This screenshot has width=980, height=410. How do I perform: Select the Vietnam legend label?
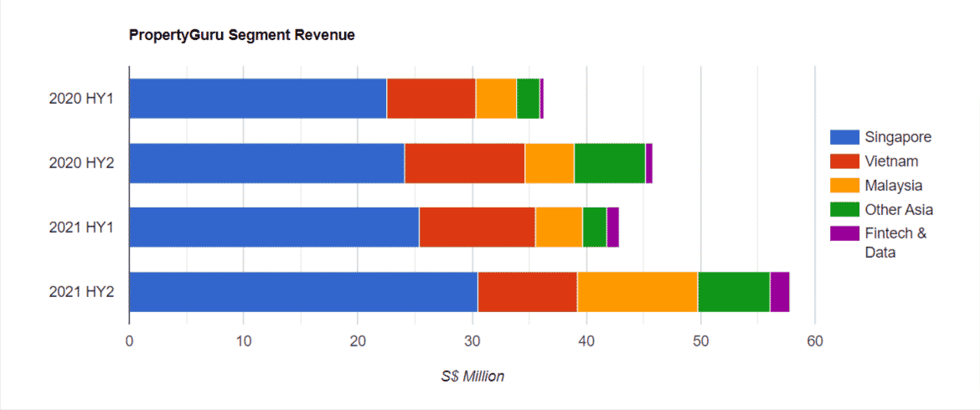coord(892,161)
